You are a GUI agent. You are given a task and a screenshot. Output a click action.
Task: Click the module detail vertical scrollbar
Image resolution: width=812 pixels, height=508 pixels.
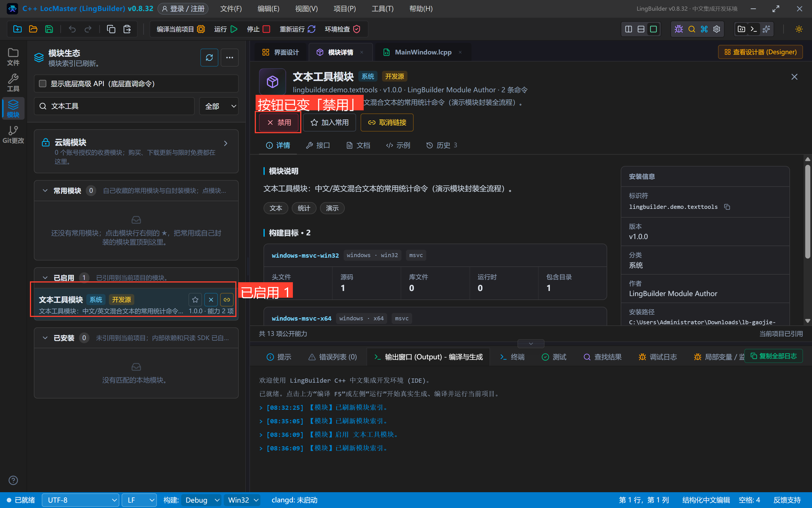click(807, 212)
